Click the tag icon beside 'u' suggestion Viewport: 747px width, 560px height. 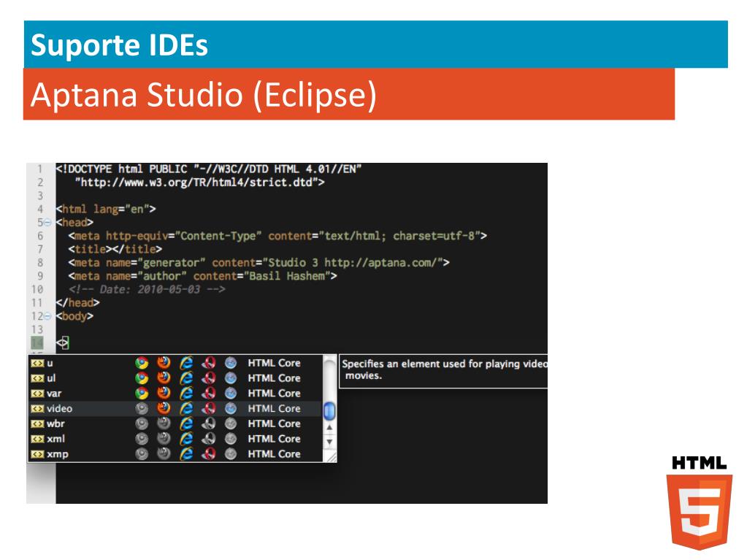click(x=37, y=364)
